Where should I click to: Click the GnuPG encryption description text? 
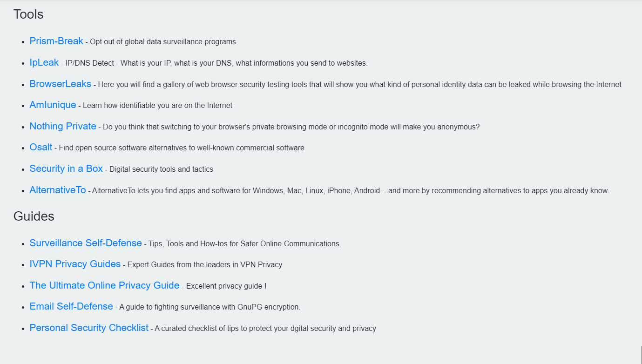pos(210,307)
